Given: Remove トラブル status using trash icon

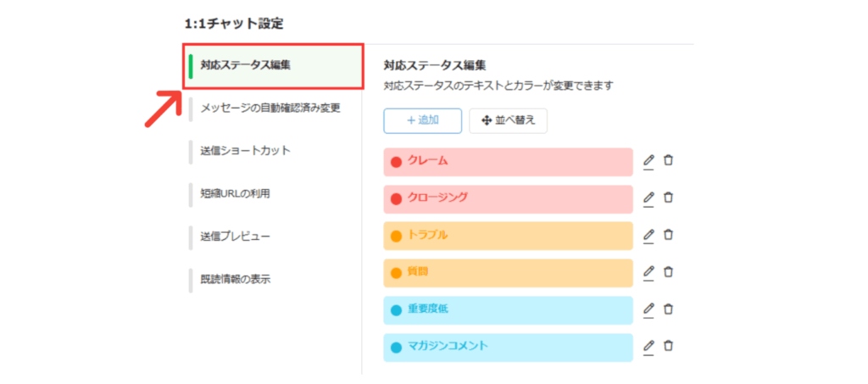Looking at the screenshot, I should (668, 236).
